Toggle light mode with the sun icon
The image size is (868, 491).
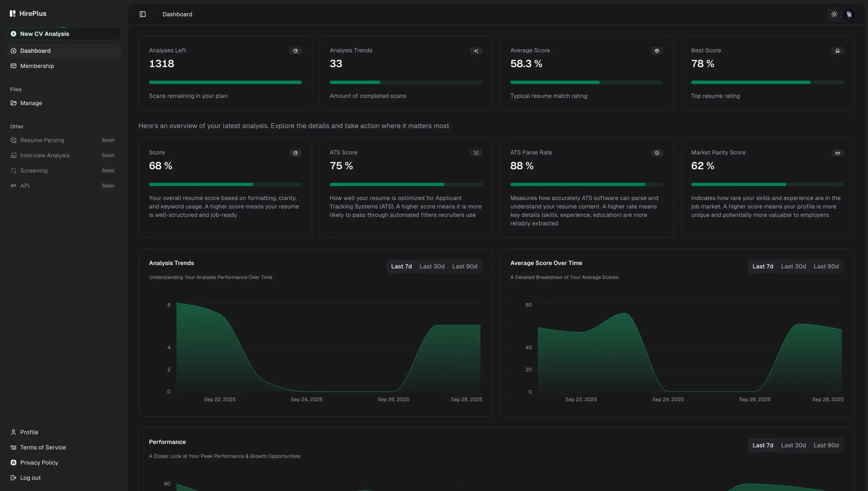[834, 14]
